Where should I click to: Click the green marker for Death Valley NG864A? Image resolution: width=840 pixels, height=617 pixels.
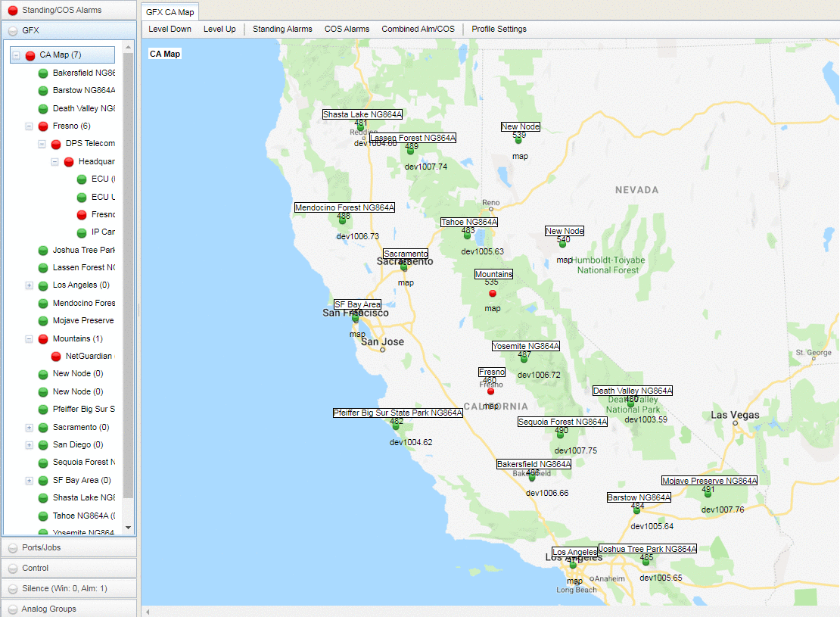(631, 406)
